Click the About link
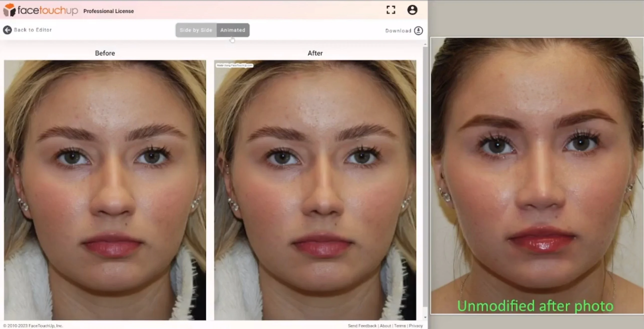This screenshot has height=329, width=644. click(x=385, y=325)
